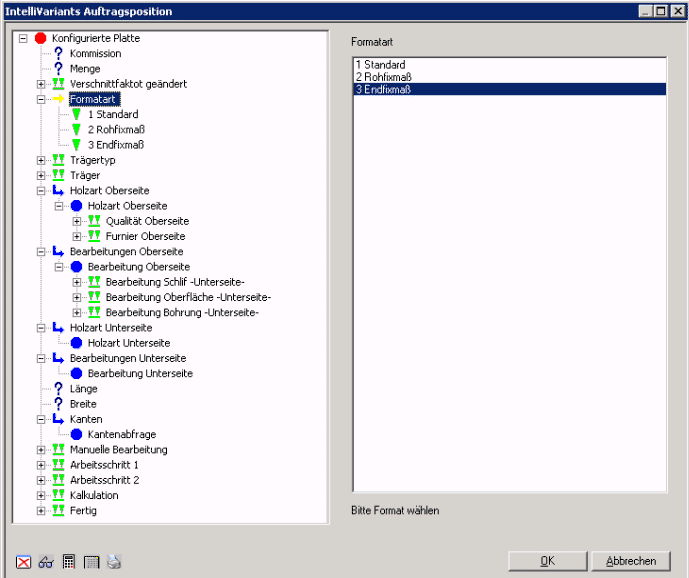Click the printer icon
The height and width of the screenshot is (578, 689).
[x=114, y=562]
